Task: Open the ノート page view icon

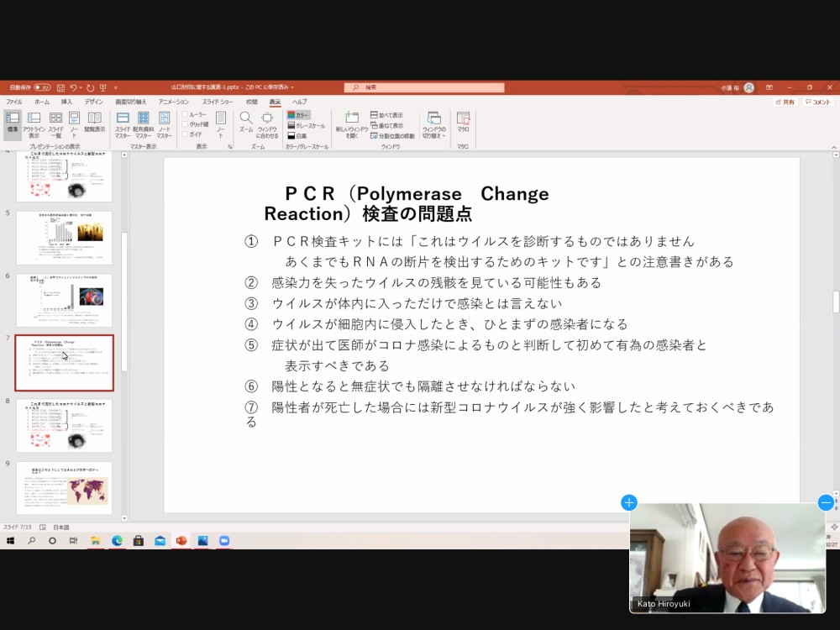Action: (x=75, y=123)
